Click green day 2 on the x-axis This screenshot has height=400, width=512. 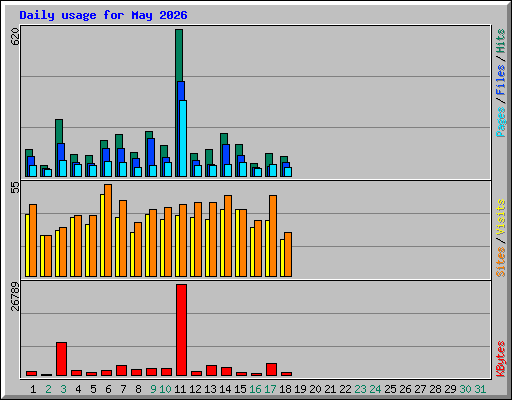pos(48,389)
